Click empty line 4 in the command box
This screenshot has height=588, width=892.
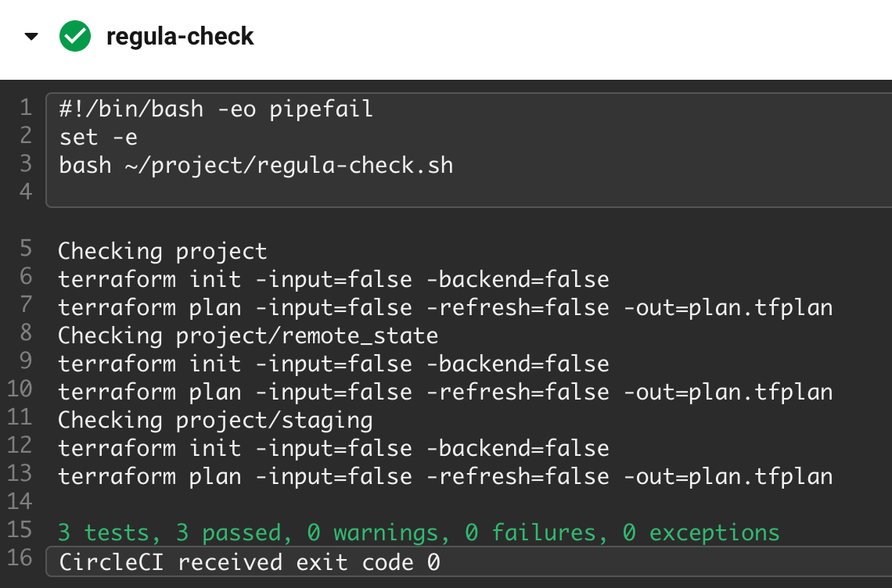pos(469,192)
